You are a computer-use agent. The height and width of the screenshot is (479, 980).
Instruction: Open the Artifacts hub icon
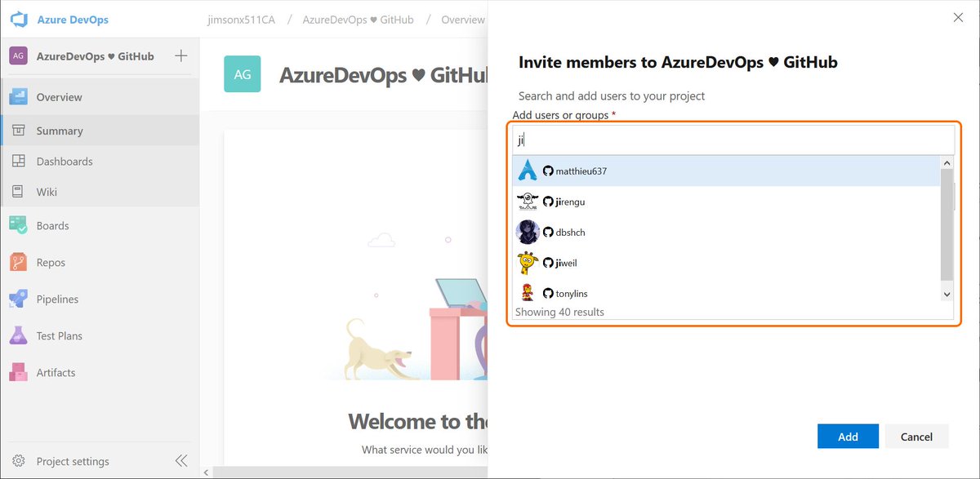pos(19,372)
